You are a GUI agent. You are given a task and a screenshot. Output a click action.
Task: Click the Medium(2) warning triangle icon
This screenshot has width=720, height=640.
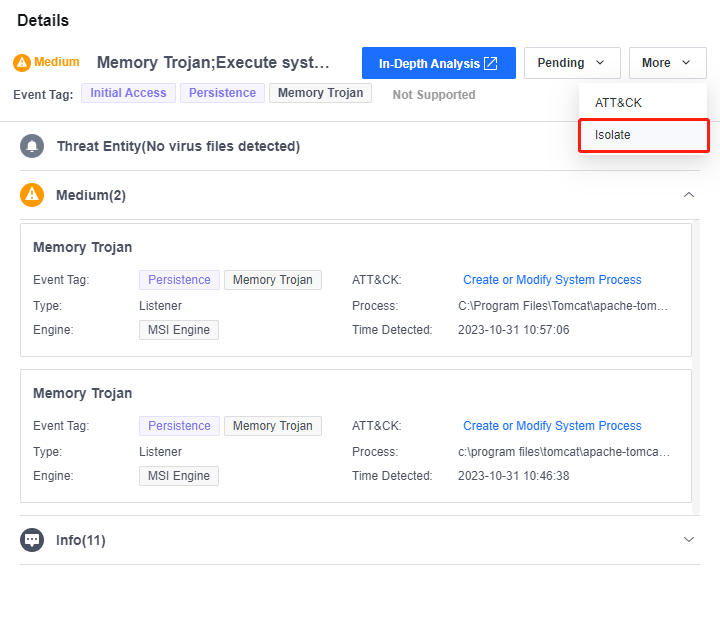coord(32,195)
